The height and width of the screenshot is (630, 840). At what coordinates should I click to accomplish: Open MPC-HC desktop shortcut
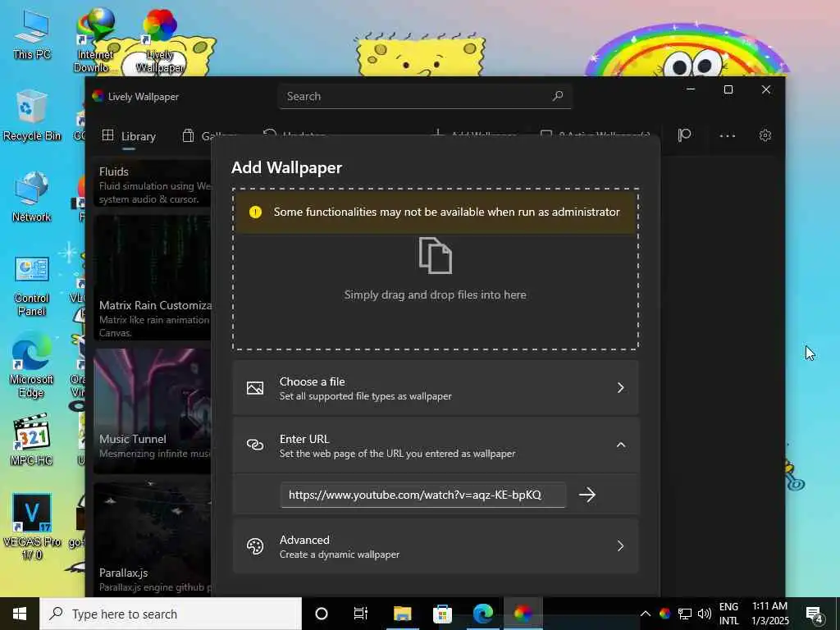(32, 440)
